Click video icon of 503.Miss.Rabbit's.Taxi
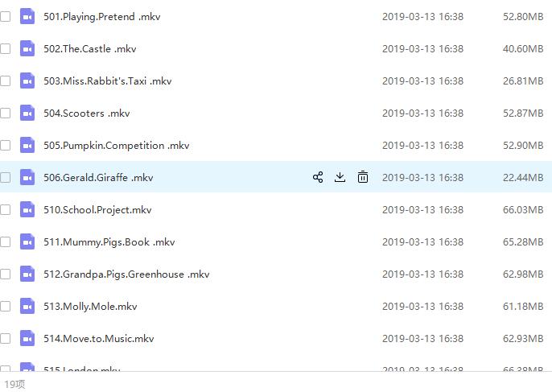This screenshot has width=552, height=392. (27, 81)
